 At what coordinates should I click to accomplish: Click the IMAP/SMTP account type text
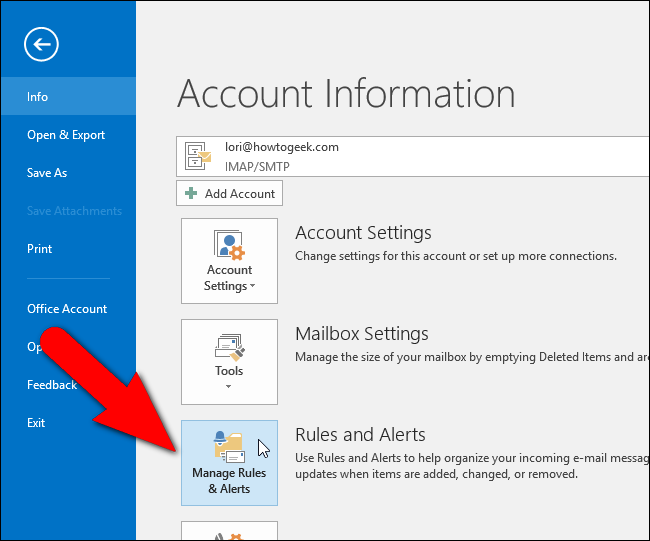257,167
